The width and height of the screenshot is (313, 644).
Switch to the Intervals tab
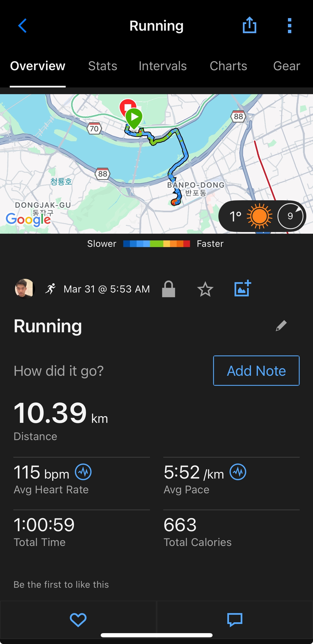162,66
